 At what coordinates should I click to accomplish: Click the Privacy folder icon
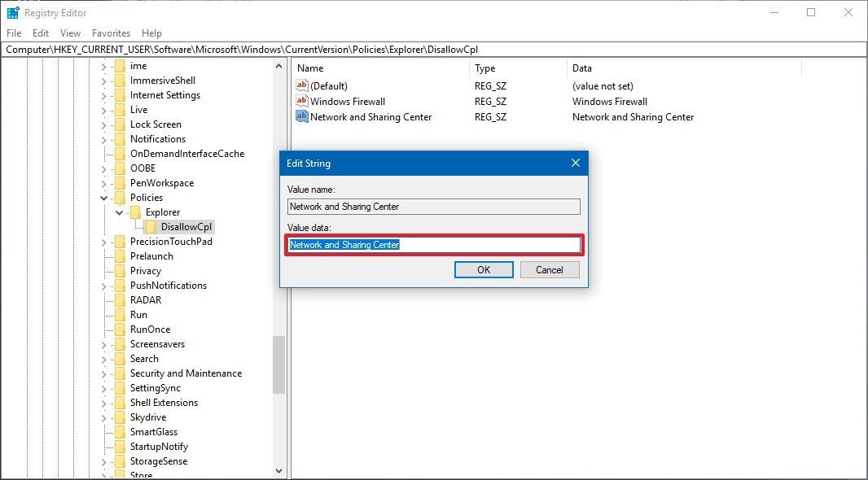pyautogui.click(x=119, y=270)
